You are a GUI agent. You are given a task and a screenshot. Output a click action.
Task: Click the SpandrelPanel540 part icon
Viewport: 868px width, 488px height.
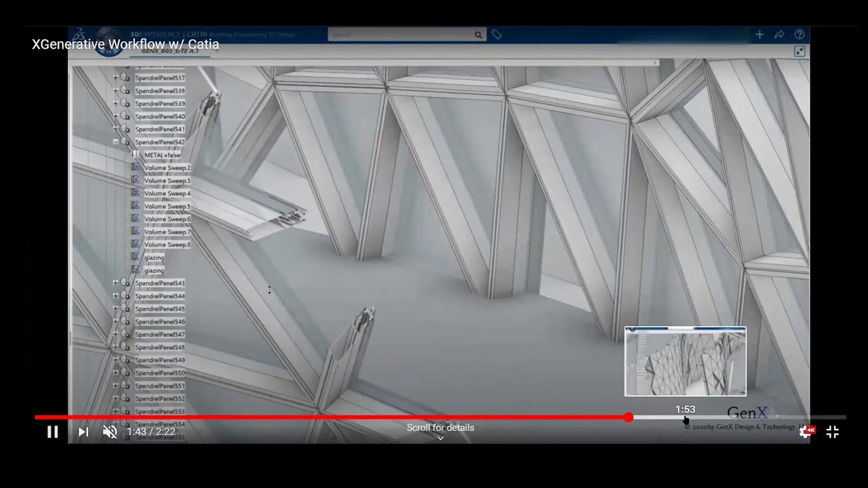(125, 117)
